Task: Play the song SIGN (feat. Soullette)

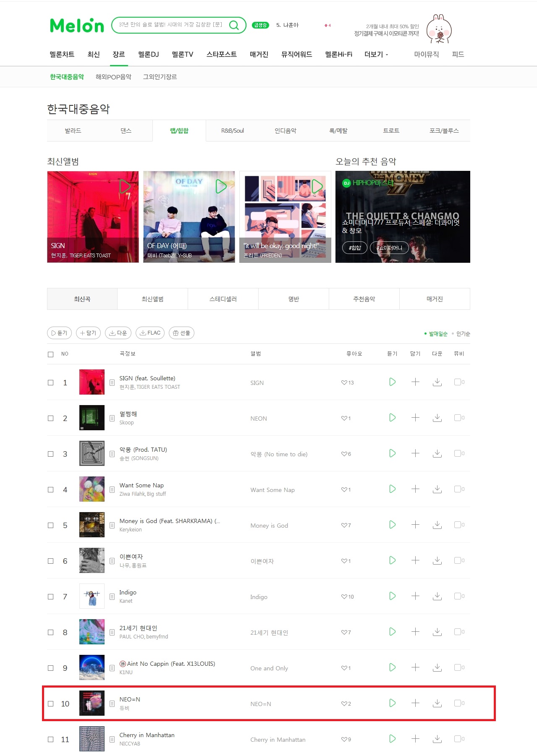Action: tap(392, 382)
